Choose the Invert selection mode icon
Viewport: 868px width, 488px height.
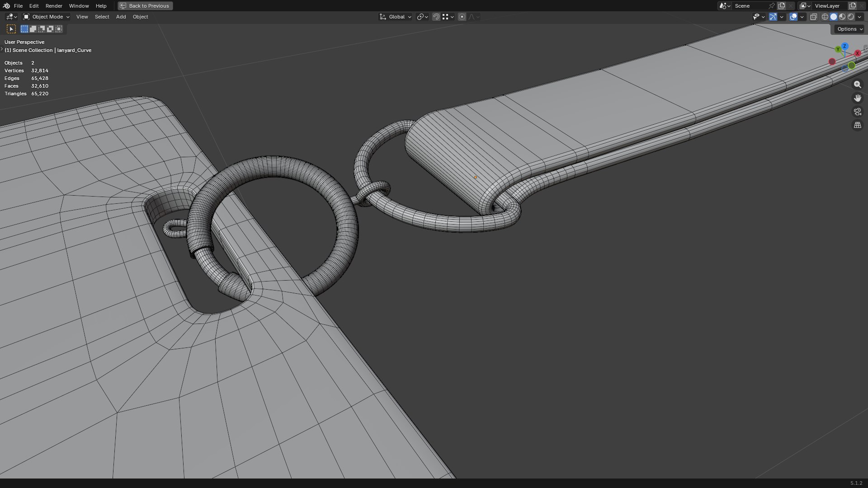[x=50, y=29]
